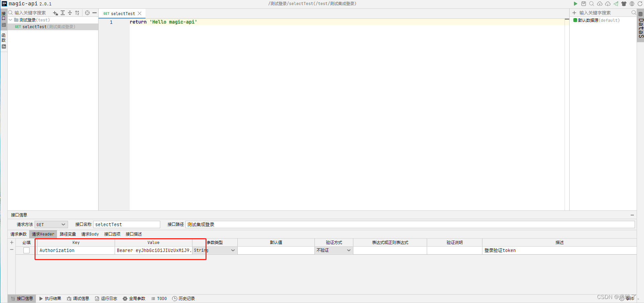Collapse all tree nodes icon
The width and height of the screenshot is (644, 303).
[x=70, y=13]
